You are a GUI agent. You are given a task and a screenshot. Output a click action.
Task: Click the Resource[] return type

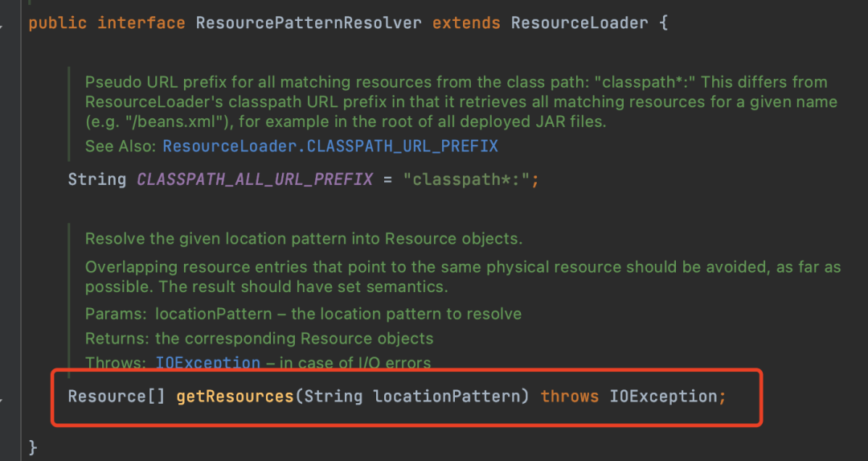pyautogui.click(x=117, y=397)
